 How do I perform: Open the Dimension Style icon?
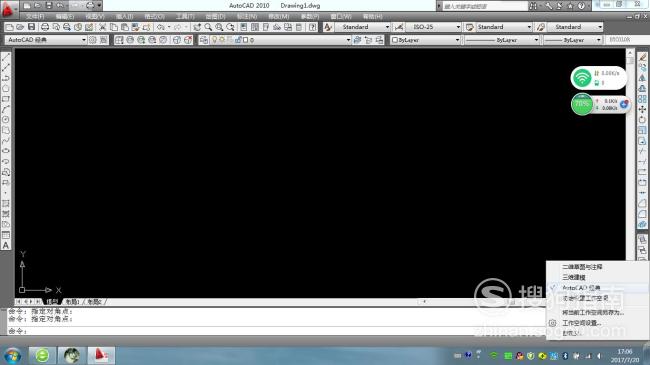coord(398,27)
